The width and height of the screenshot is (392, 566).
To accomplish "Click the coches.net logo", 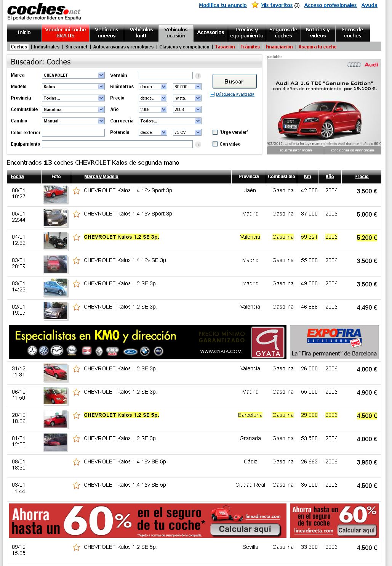I will [44, 12].
